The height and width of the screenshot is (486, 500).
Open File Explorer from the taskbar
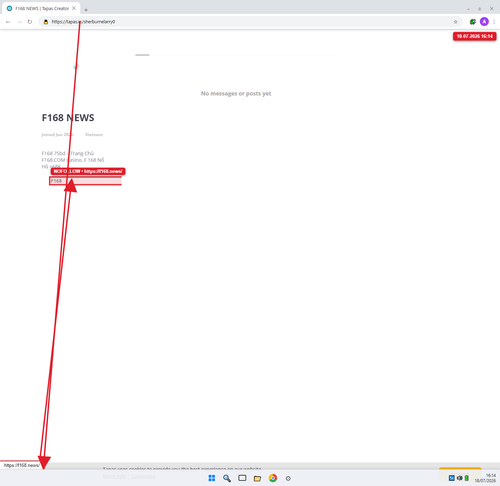(x=257, y=478)
